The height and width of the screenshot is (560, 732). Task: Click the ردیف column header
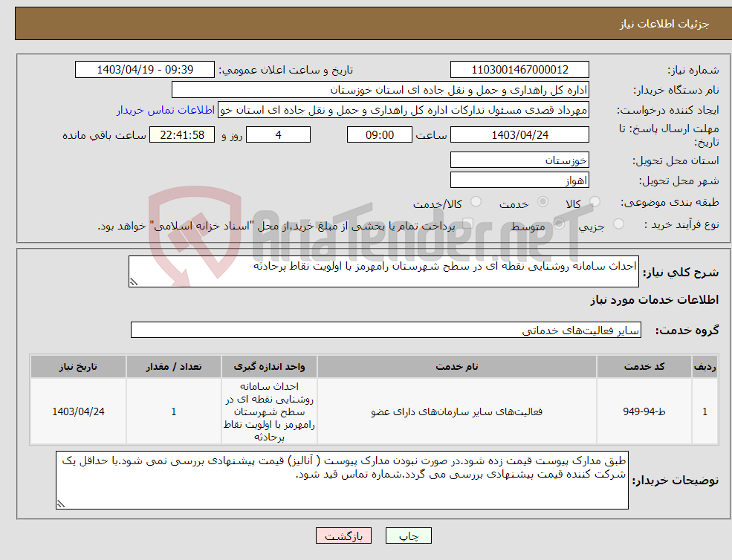(705, 367)
